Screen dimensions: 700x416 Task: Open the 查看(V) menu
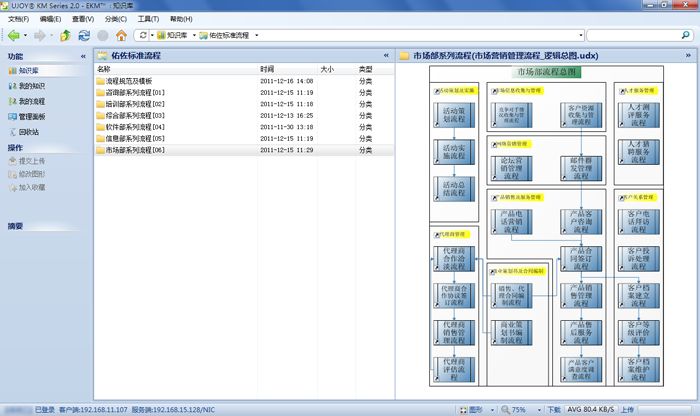coord(83,19)
